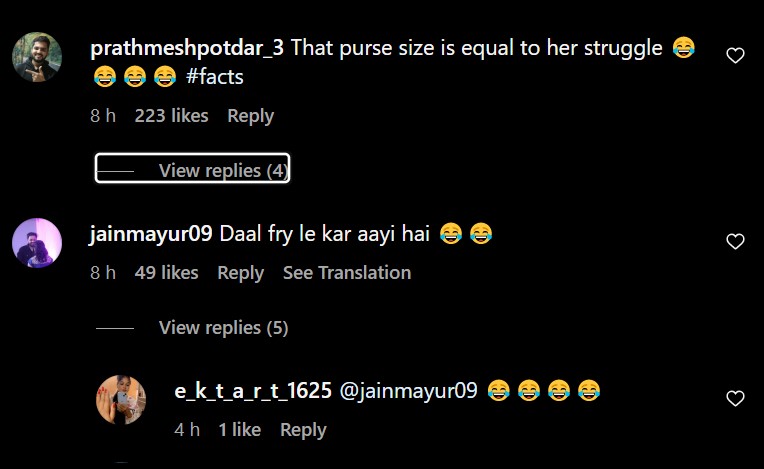
Task: Tap the heart on e_k_t_a_r_t_1625's reply
Action: click(735, 399)
